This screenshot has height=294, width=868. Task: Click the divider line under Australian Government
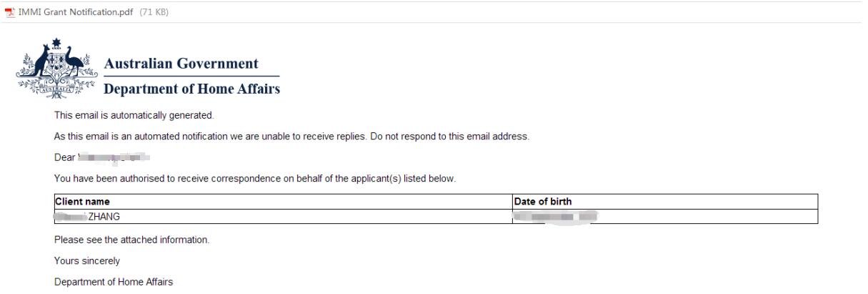pyautogui.click(x=192, y=76)
